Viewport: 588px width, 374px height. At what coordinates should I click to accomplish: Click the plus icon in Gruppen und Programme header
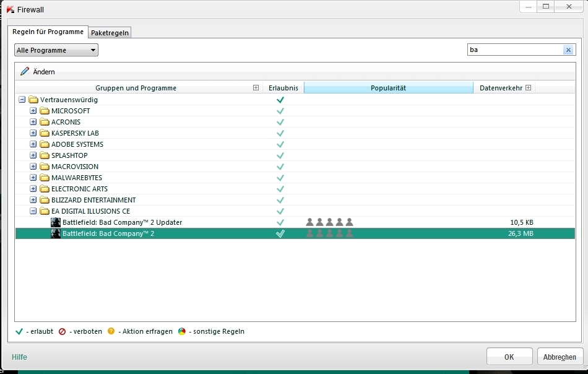pyautogui.click(x=256, y=88)
